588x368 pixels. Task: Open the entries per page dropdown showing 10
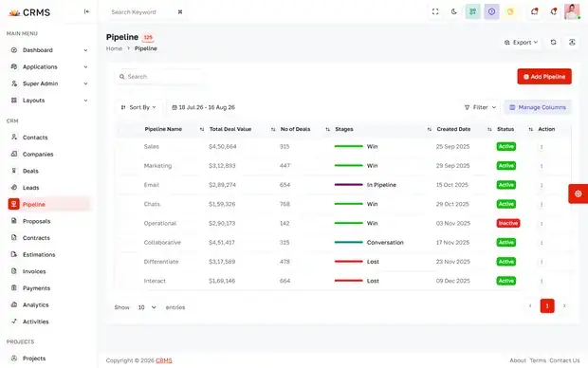click(146, 307)
